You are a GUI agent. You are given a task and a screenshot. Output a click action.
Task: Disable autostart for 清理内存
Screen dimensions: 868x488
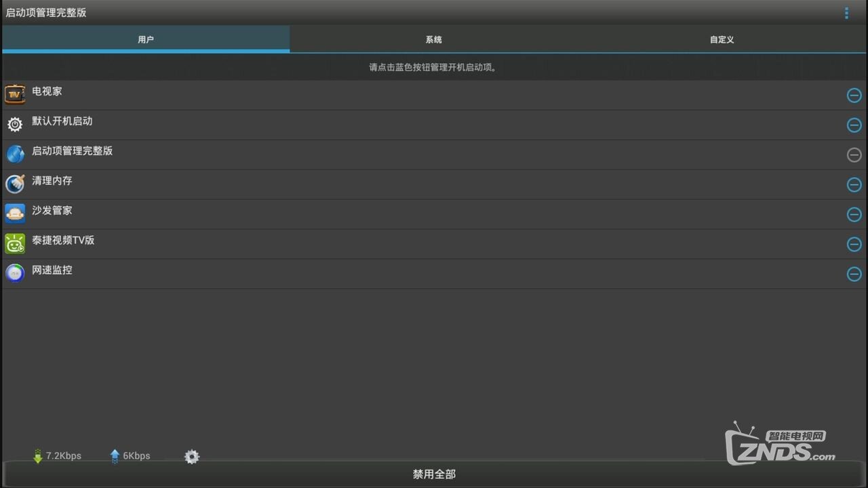[x=854, y=185]
